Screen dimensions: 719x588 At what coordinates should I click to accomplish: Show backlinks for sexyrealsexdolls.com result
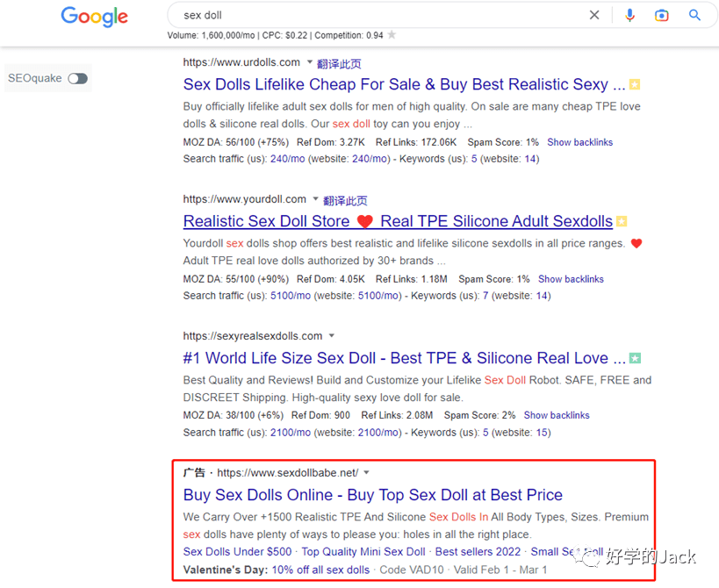(x=557, y=415)
